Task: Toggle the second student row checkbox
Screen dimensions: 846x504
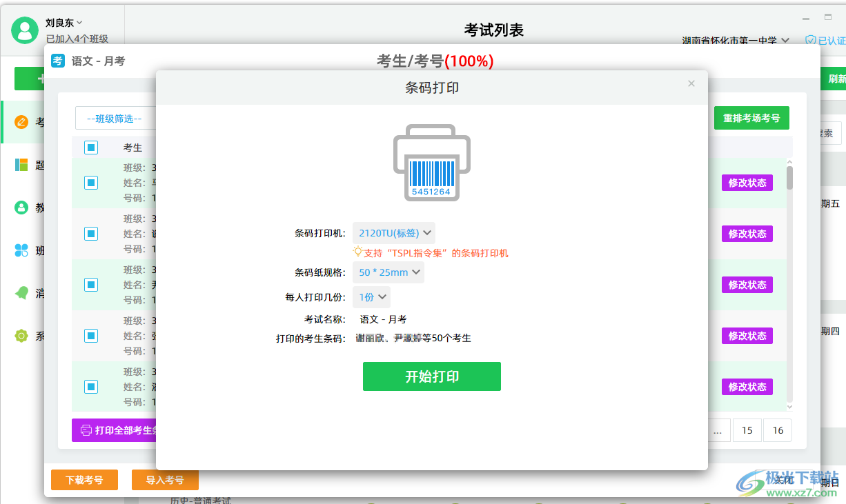Action: (x=91, y=234)
